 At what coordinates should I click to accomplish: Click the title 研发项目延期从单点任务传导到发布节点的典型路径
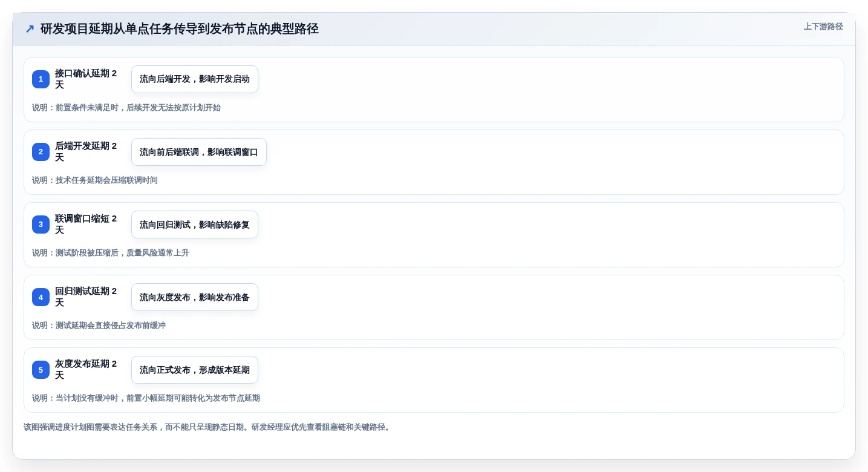coord(180,29)
